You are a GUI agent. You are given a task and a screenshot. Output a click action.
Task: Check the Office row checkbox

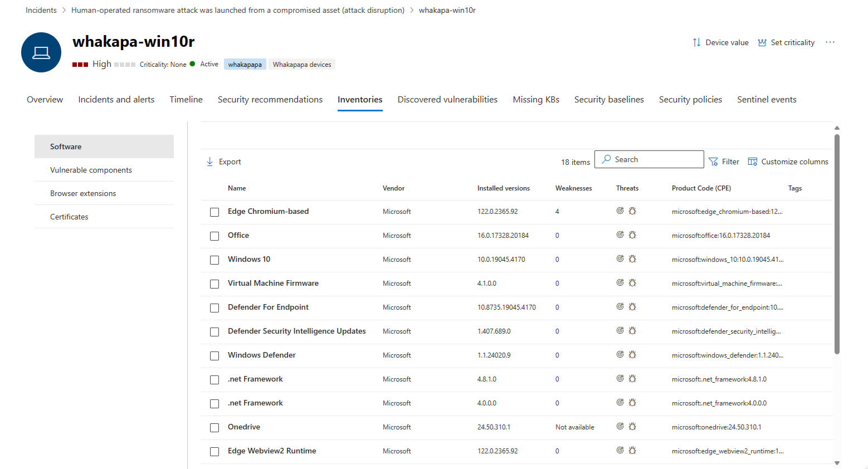(x=214, y=236)
